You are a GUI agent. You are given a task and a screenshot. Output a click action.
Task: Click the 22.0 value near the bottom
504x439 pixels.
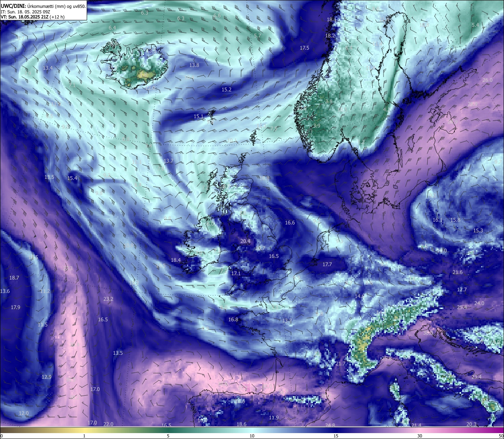108,424
